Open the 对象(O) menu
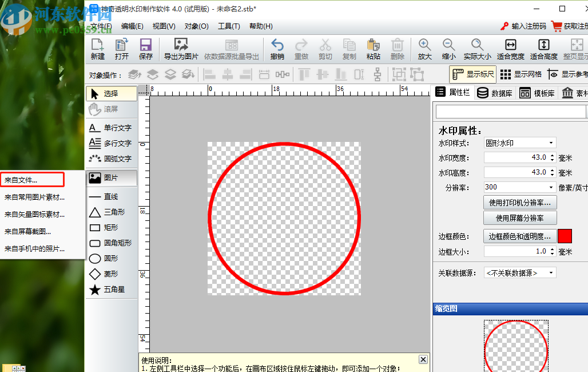The width and height of the screenshot is (588, 372). (x=196, y=26)
